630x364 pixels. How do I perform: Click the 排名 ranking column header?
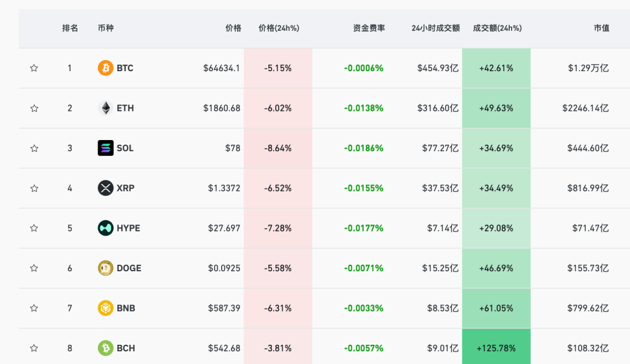click(x=70, y=28)
